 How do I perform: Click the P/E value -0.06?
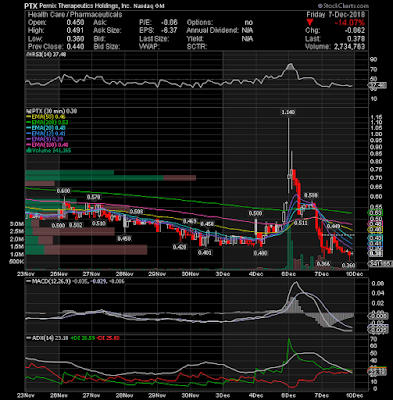coord(169,23)
